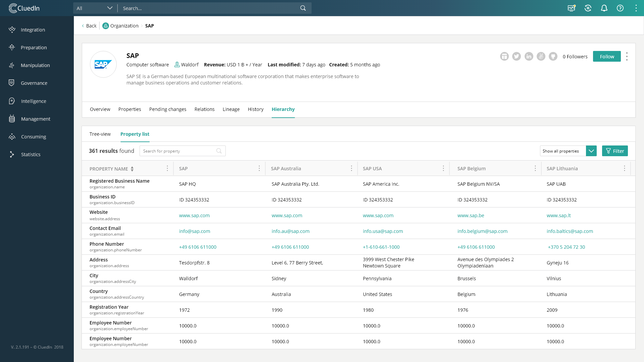Open the www.sap.lt website link
Image resolution: width=644 pixels, height=362 pixels.
click(559, 216)
